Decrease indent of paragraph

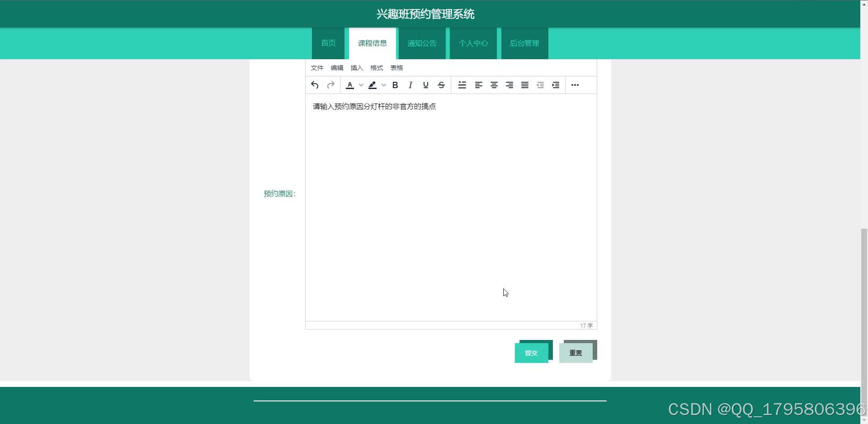(x=540, y=85)
